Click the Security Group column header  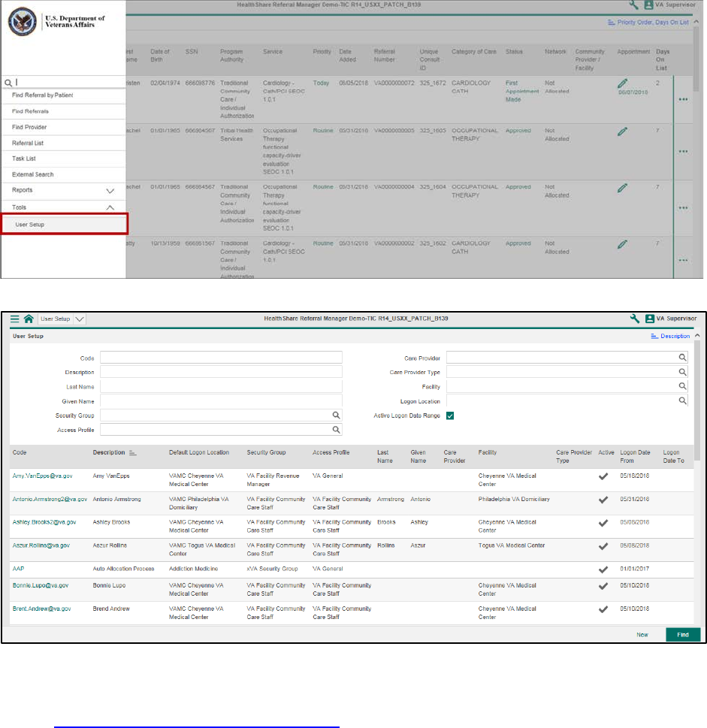(x=267, y=453)
